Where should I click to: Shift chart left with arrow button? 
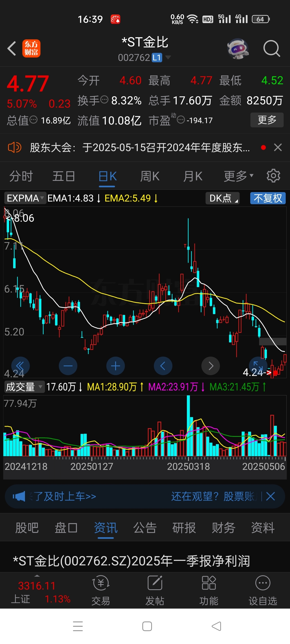point(163,366)
